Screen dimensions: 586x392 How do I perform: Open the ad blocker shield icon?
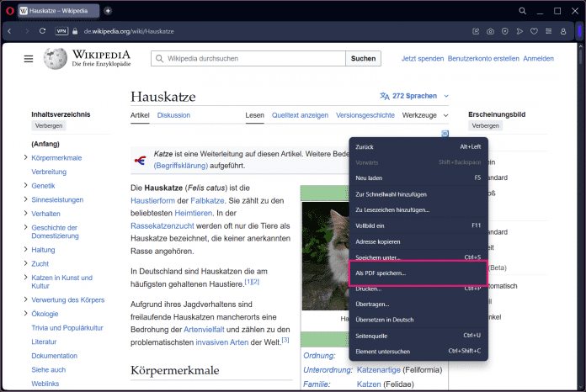click(x=505, y=31)
